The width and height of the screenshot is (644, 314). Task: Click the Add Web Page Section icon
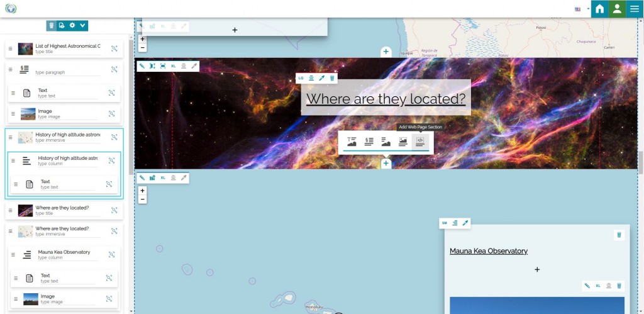point(419,142)
